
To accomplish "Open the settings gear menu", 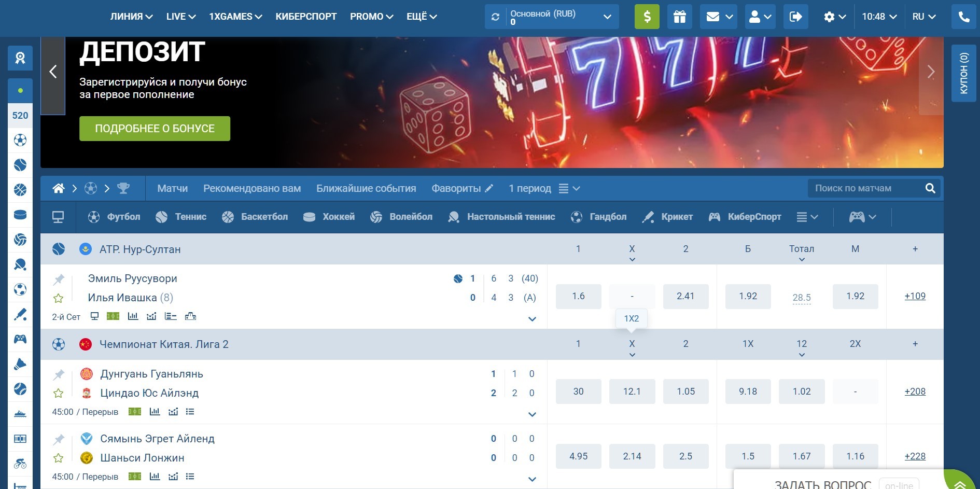I will click(835, 17).
